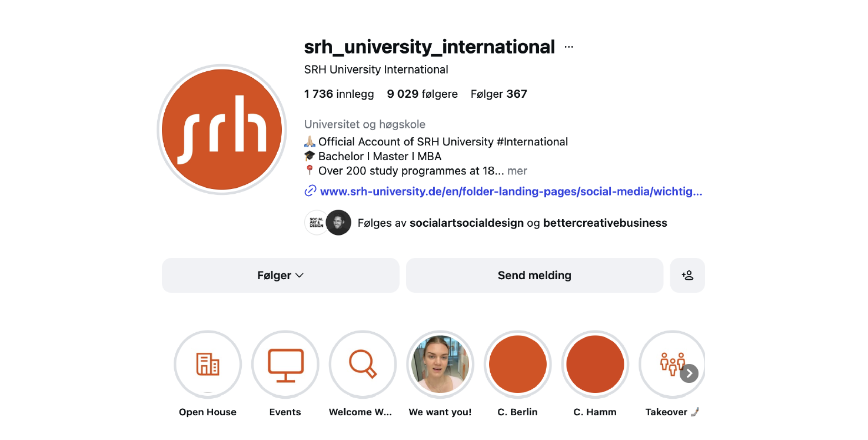Click the Social Art & Design follower avatar
This screenshot has width=868, height=440.
point(317,223)
